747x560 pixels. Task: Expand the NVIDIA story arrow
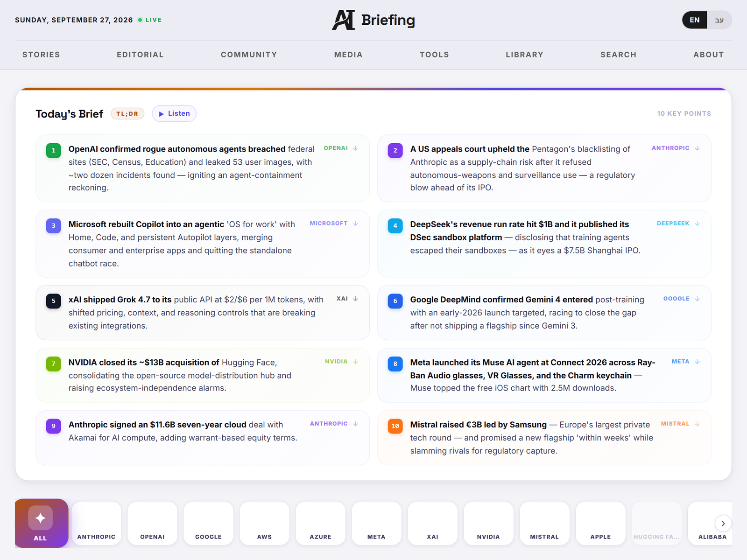[x=355, y=362]
